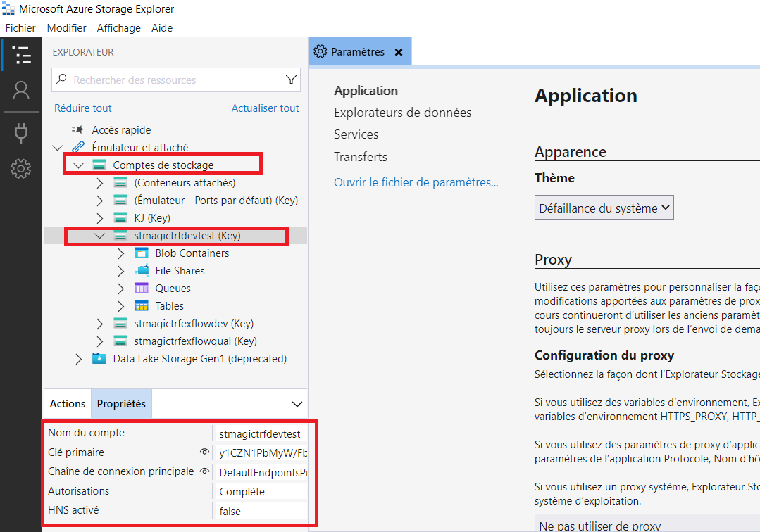The width and height of the screenshot is (760, 532).
Task: Collapse the stmagictrfdevtest (Key) node
Action: coord(100,236)
